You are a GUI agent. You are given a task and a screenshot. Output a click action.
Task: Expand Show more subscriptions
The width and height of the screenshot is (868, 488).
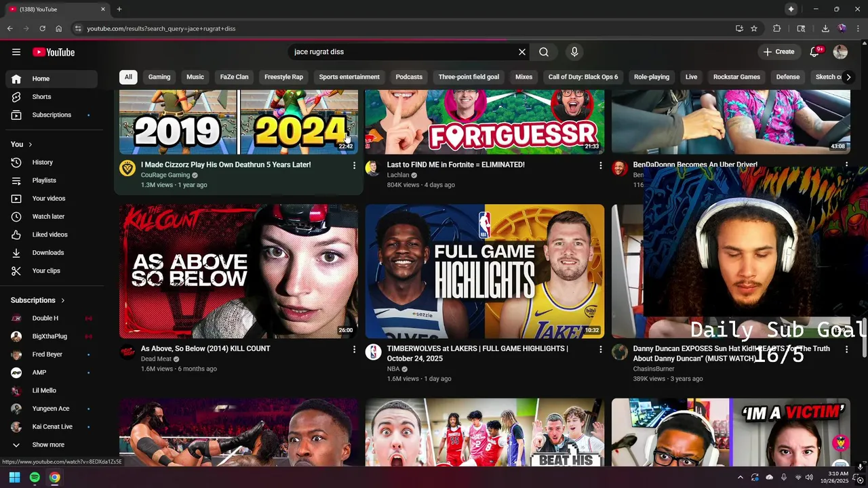point(52,445)
